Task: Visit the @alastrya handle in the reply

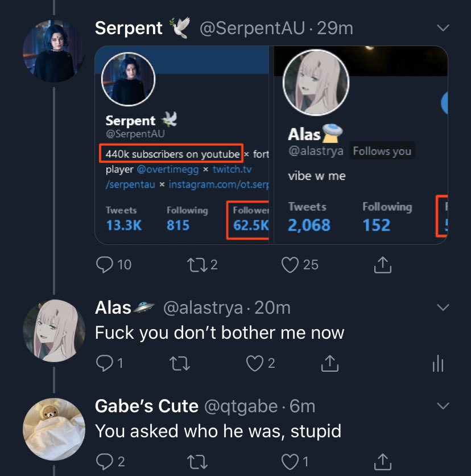Action: 203,308
